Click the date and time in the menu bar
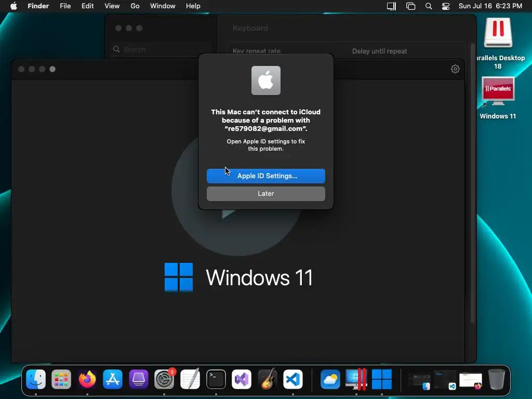The height and width of the screenshot is (399, 532). click(x=490, y=6)
